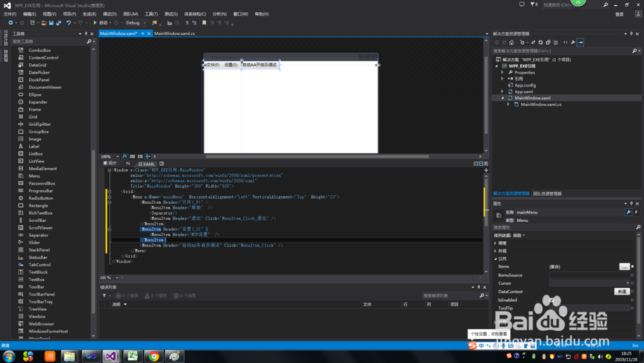Click Sync with Active Document icon
The width and height of the screenshot is (644, 363).
pyautogui.click(x=533, y=43)
